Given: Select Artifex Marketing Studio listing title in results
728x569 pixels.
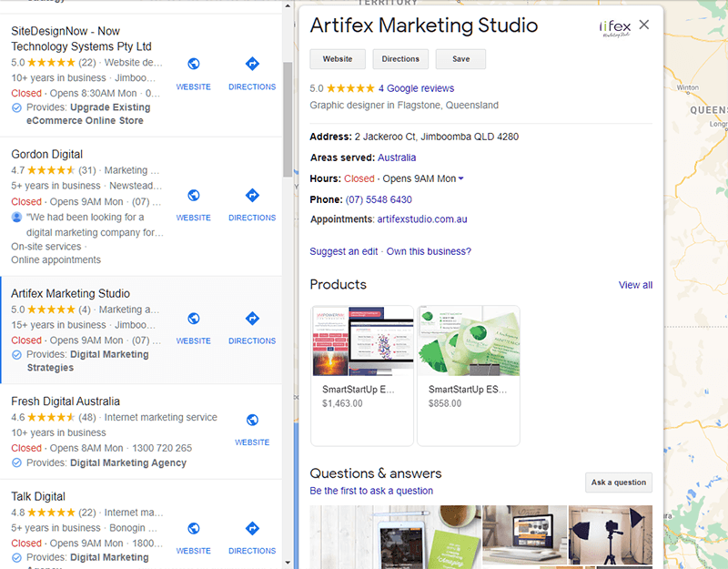Looking at the screenshot, I should tap(71, 293).
